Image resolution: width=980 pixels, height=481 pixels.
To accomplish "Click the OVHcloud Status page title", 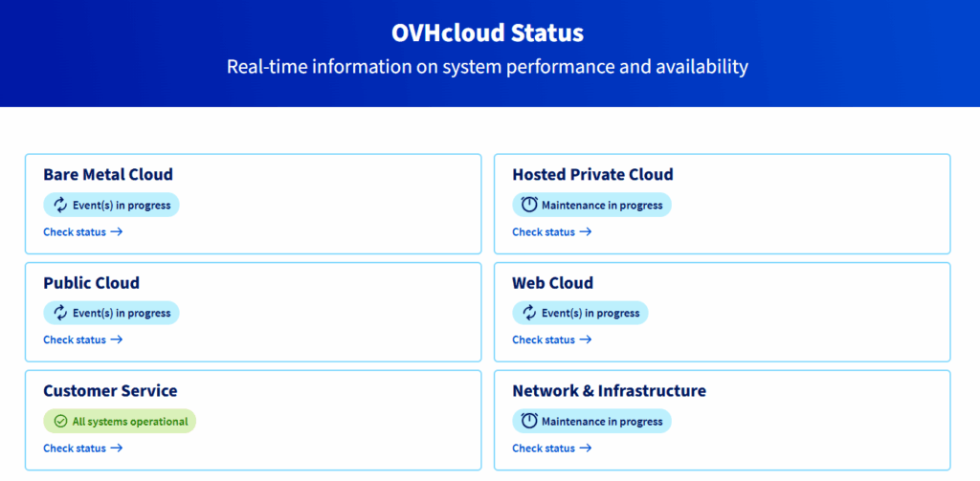I will coord(487,33).
